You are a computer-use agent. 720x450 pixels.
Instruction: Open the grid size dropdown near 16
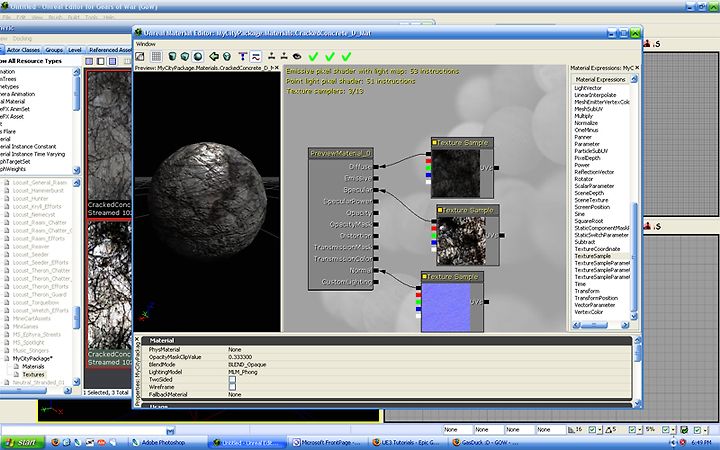coord(599,430)
